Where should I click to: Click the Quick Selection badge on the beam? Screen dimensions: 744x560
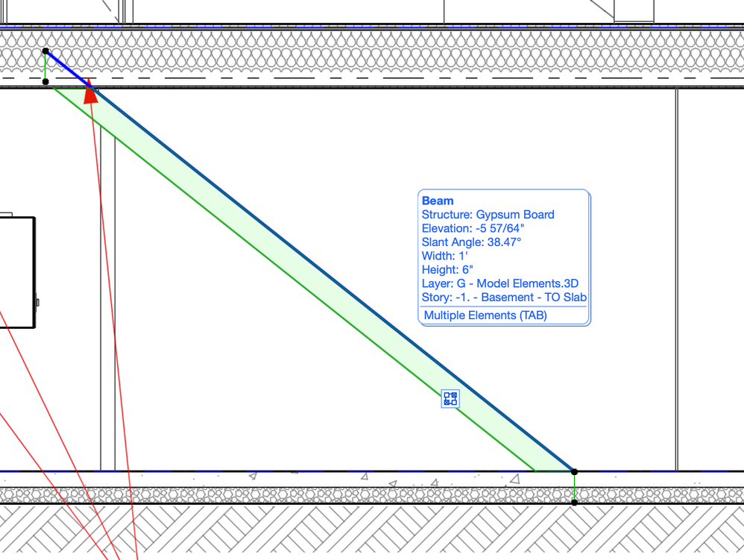click(449, 399)
